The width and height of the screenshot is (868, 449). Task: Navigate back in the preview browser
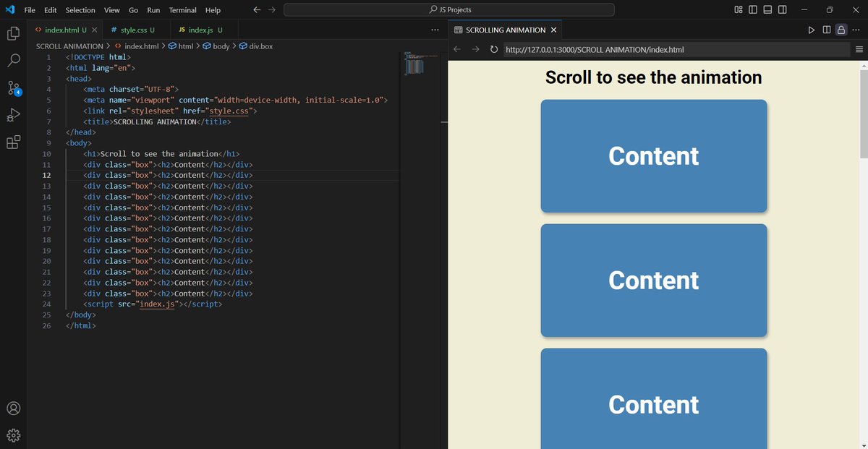click(457, 49)
